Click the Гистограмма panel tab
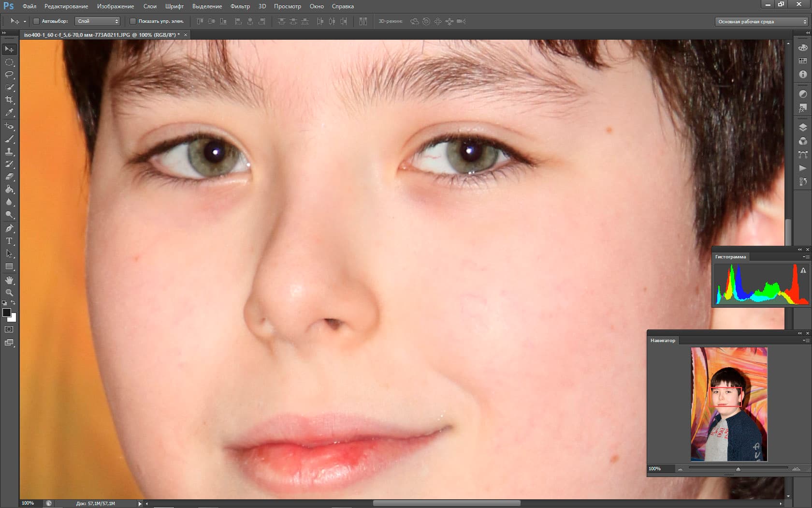This screenshot has width=812, height=508. [x=730, y=257]
